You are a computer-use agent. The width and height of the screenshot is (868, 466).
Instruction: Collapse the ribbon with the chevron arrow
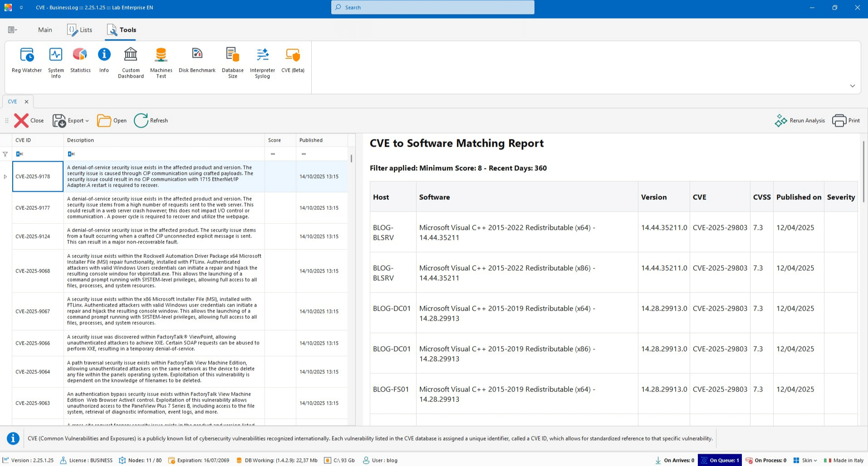coord(852,86)
